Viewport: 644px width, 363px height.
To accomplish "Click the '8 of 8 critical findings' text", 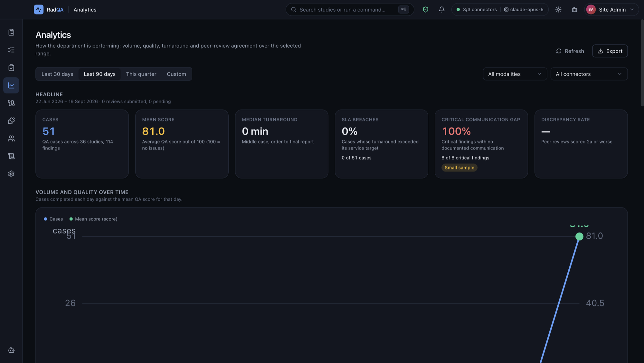I will (465, 158).
